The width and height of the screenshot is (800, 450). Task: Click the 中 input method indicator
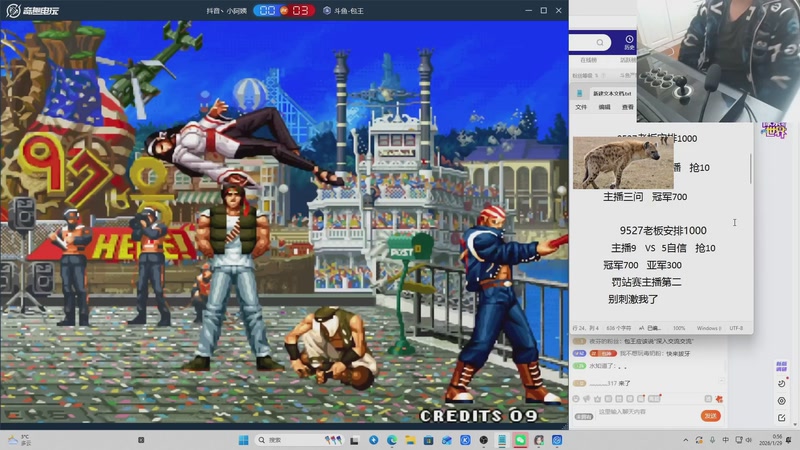pyautogui.click(x=726, y=440)
